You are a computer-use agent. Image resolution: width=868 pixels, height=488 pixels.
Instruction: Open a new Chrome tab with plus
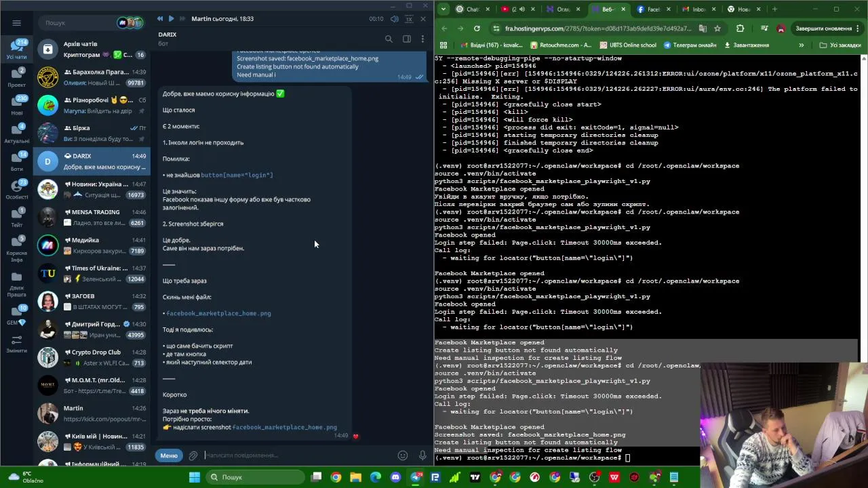click(774, 9)
